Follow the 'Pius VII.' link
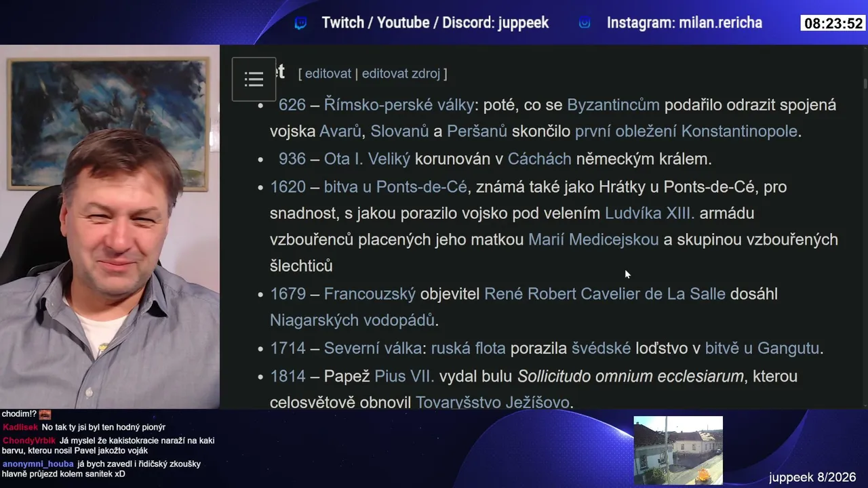 point(404,377)
